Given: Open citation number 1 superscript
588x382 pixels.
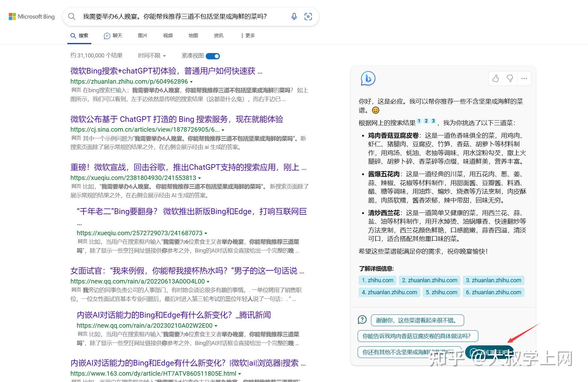Looking at the screenshot, I should (419, 121).
